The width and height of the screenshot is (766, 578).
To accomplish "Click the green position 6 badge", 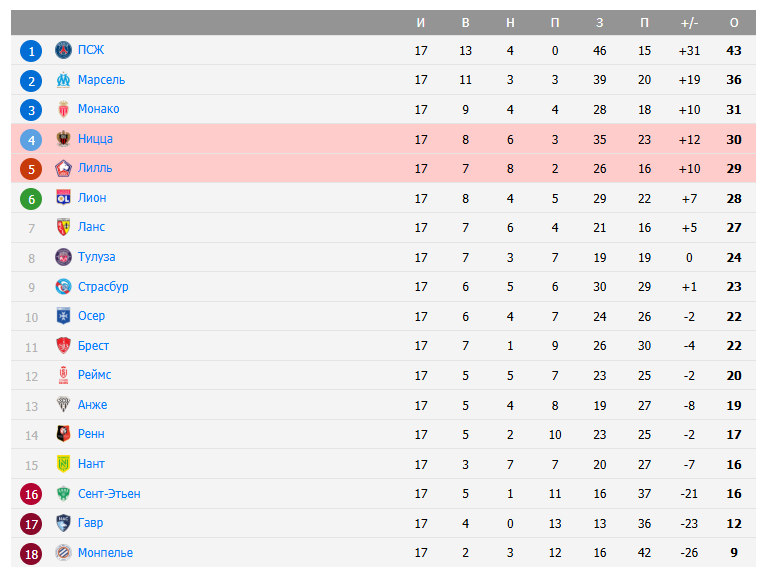I will [x=31, y=198].
